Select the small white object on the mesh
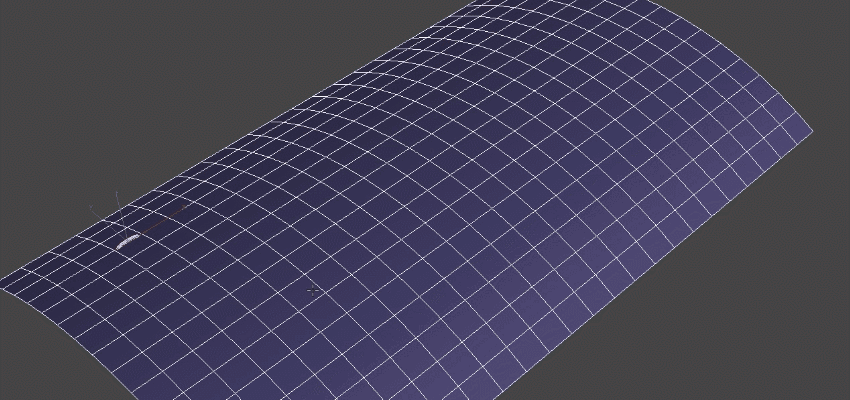Viewport: 850px width, 400px height. click(128, 241)
